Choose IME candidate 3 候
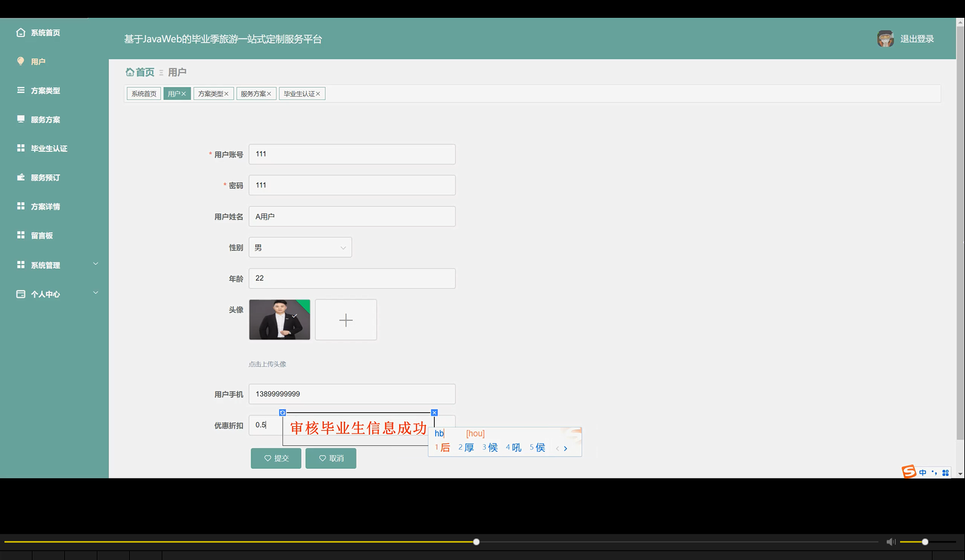Viewport: 965px width, 560px height. click(490, 448)
